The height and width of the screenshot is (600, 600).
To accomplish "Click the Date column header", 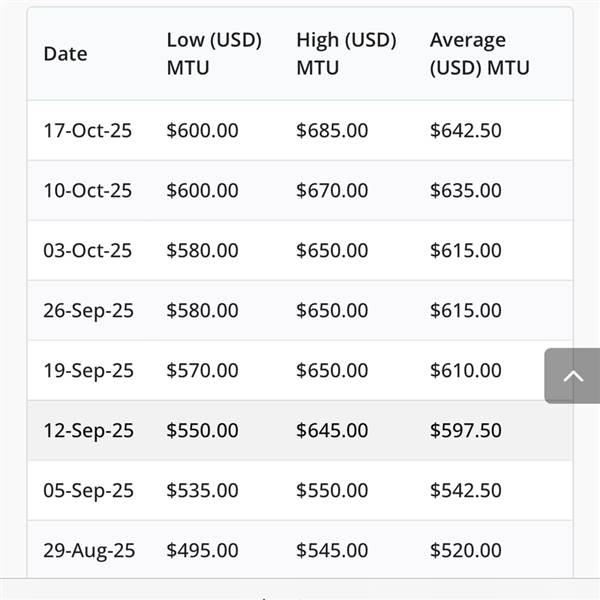I will pos(65,54).
